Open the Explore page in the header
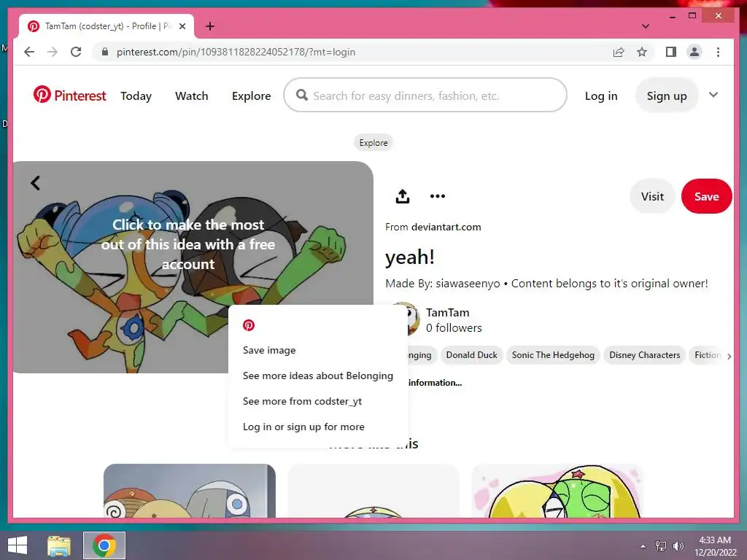747x560 pixels. pos(251,96)
